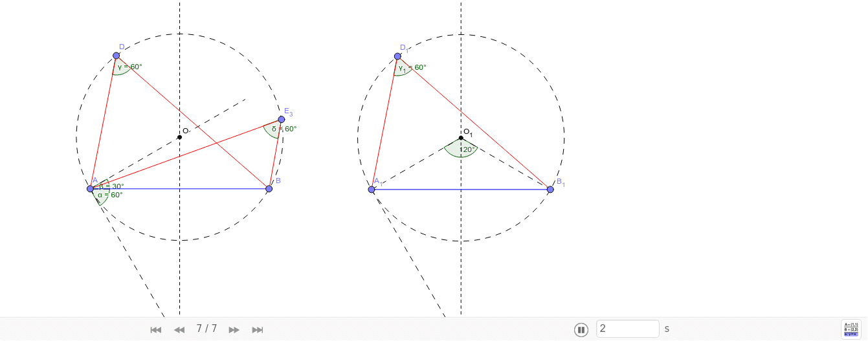Click the 'γ = 60°' angle label at D
Image resolution: width=868 pixels, height=341 pixels.
coord(129,67)
